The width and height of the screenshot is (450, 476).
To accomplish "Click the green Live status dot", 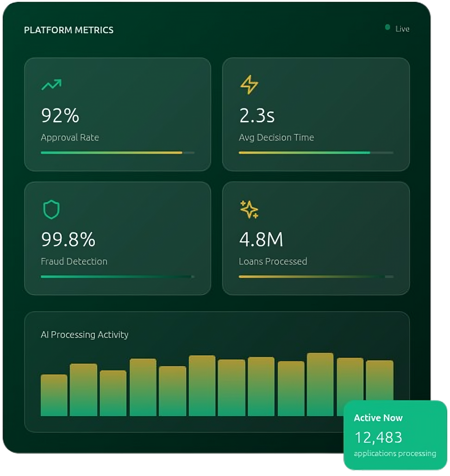I will click(x=387, y=28).
